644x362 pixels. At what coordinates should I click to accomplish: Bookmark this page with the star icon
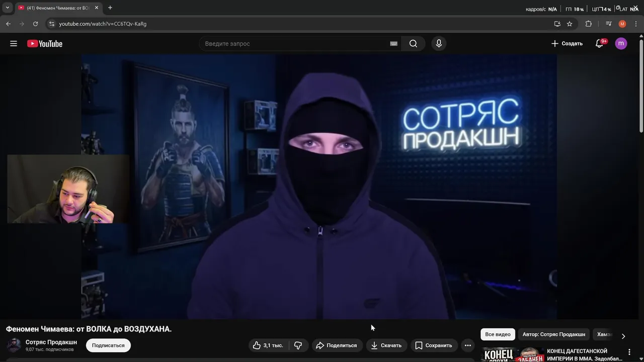pos(570,24)
